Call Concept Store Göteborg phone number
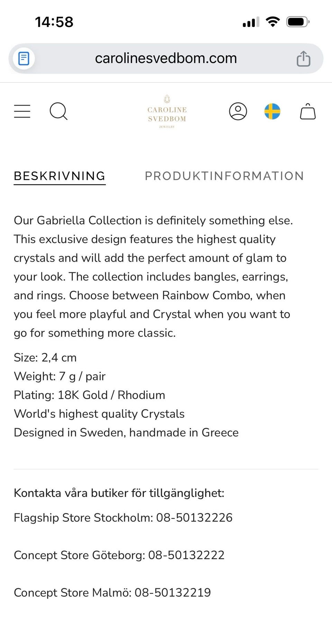The image size is (332, 644). (186, 555)
